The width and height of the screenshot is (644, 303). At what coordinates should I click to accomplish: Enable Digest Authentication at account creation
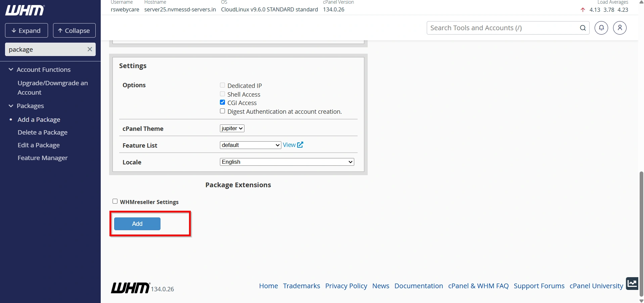(222, 111)
